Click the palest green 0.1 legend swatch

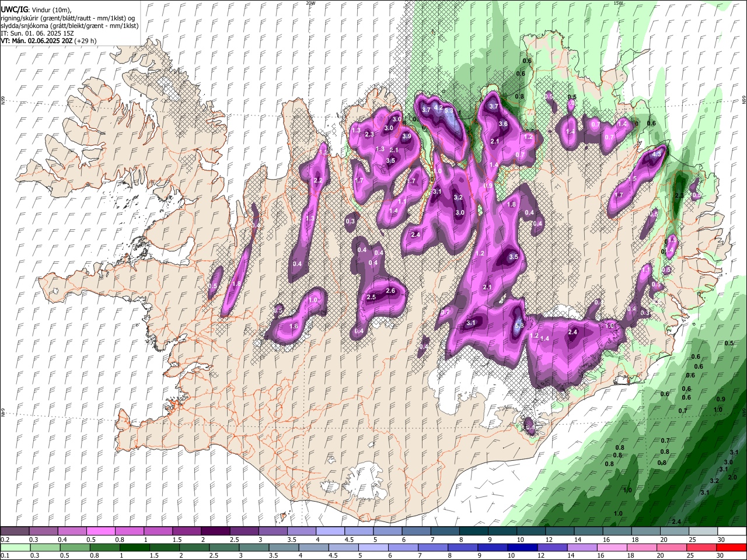tap(15, 547)
